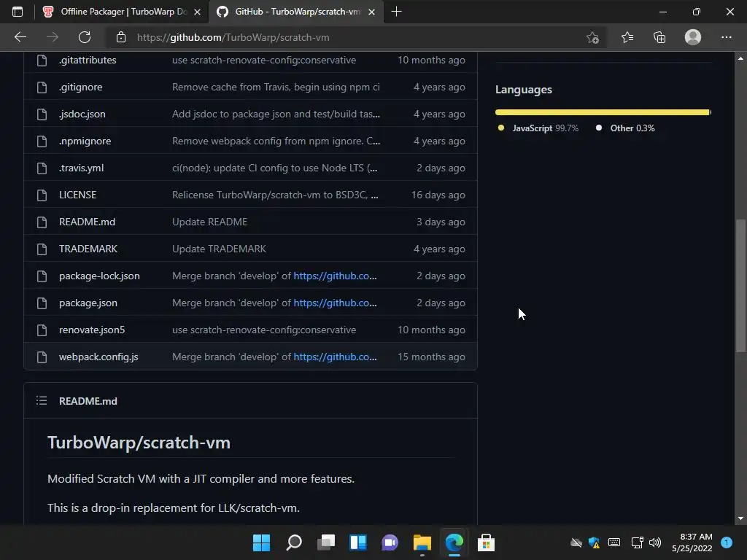
Task: Open the .jsdoc.json file
Action: click(82, 114)
